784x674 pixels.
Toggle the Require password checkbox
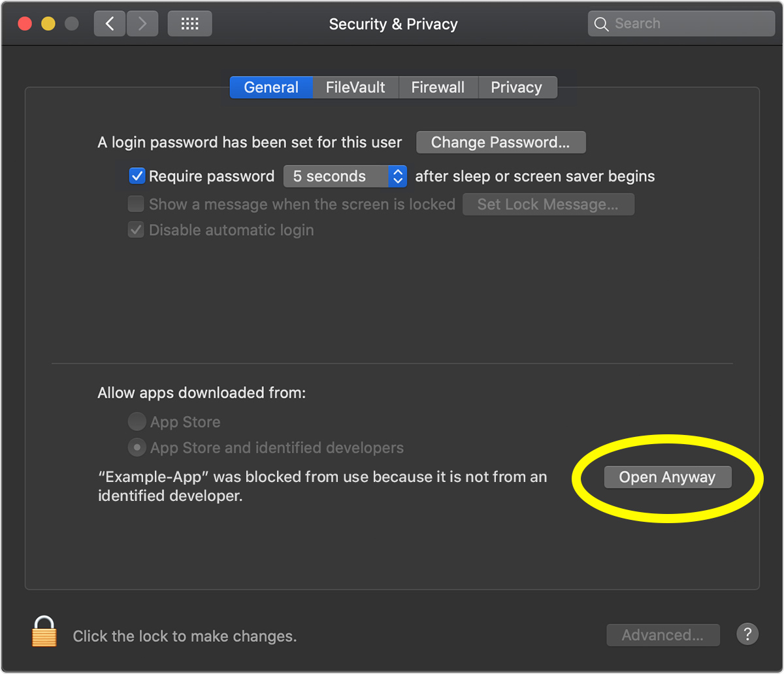pos(137,176)
